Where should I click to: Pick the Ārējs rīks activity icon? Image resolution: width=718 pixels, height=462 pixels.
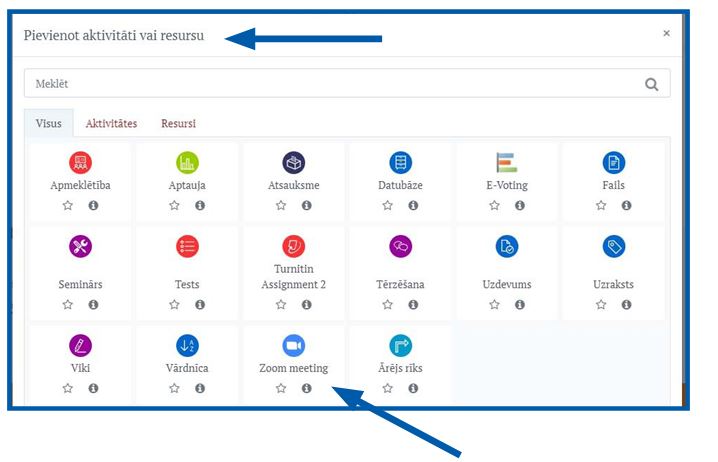point(400,345)
